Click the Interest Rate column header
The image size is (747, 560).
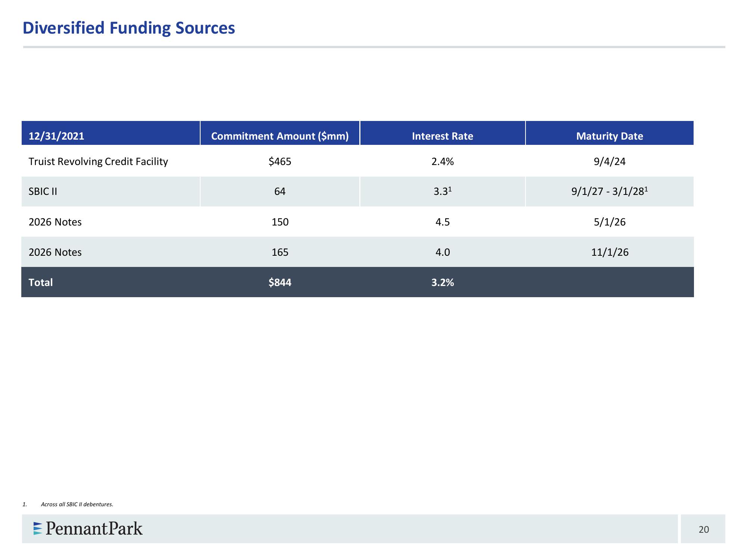[x=443, y=133]
